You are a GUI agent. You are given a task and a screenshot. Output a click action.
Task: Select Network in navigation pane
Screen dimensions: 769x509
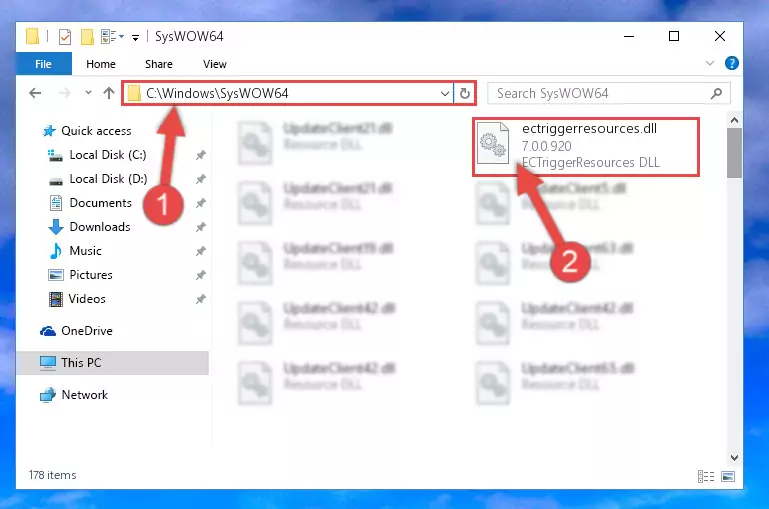[x=84, y=395]
